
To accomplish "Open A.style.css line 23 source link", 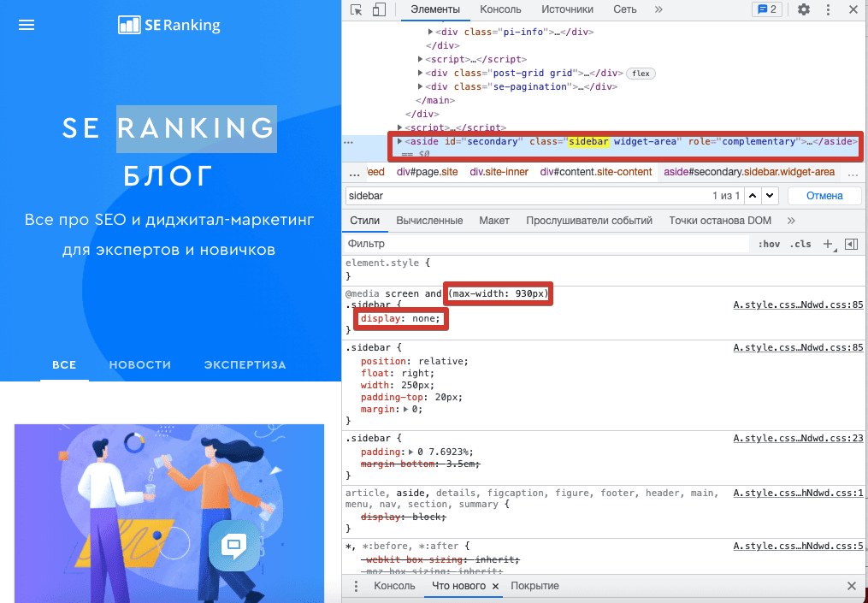I will coord(798,438).
